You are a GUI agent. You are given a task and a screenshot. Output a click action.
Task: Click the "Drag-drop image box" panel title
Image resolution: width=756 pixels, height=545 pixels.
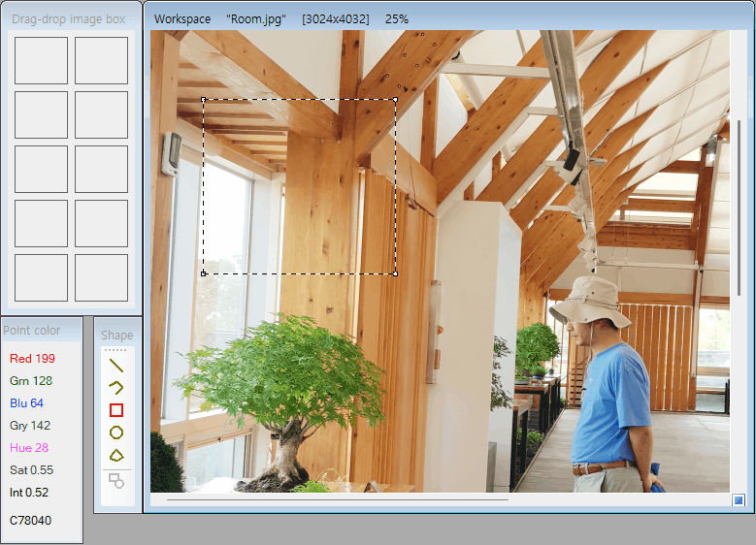69,18
